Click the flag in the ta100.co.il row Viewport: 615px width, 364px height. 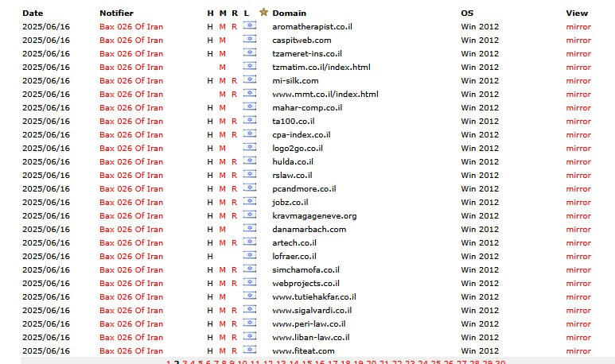[x=250, y=120]
